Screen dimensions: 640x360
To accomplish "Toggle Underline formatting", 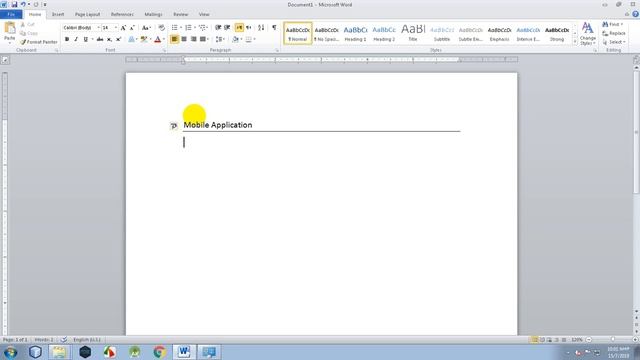I will [x=85, y=40].
